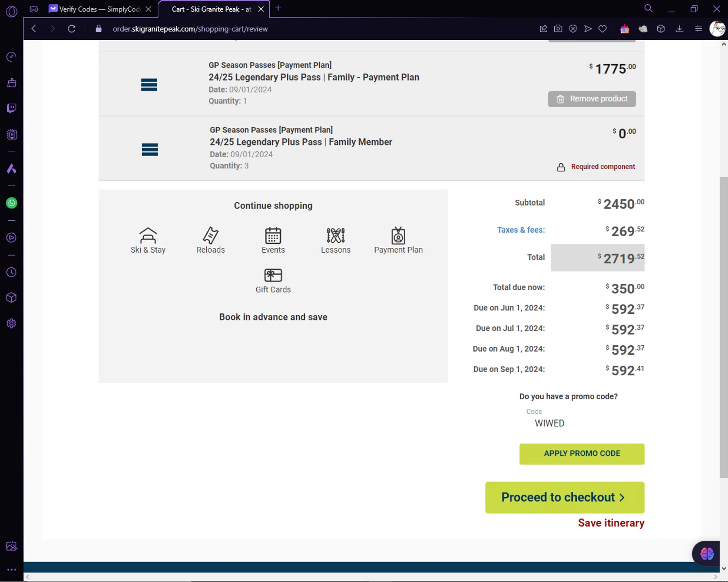The height and width of the screenshot is (582, 728).
Task: Click the GX Control speedometer sidebar icon
Action: pyautogui.click(x=12, y=57)
